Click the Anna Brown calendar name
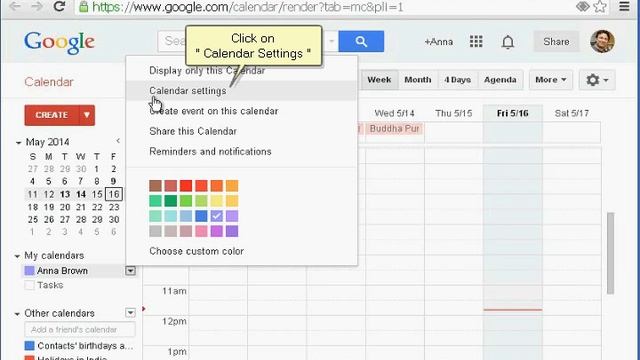Viewport: 640px width, 360px height. coord(62,271)
